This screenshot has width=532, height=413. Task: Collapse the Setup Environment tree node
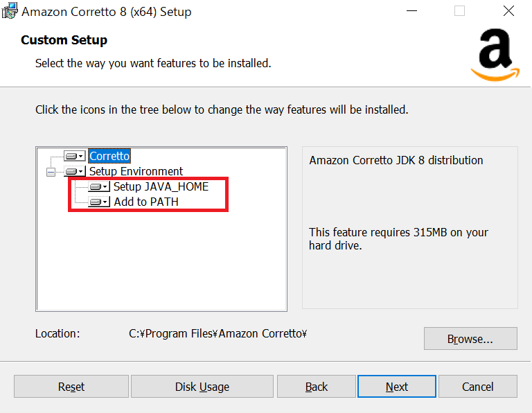coord(51,172)
